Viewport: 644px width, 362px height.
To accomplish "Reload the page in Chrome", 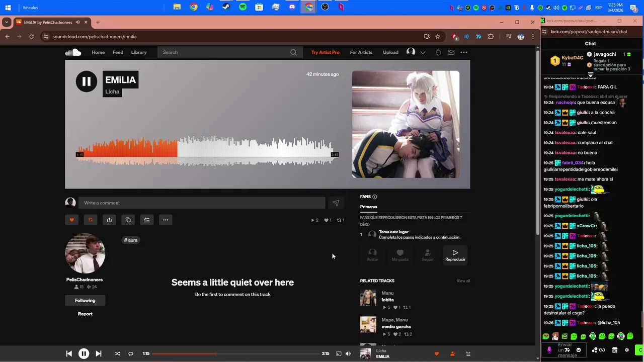I will 31,36.
